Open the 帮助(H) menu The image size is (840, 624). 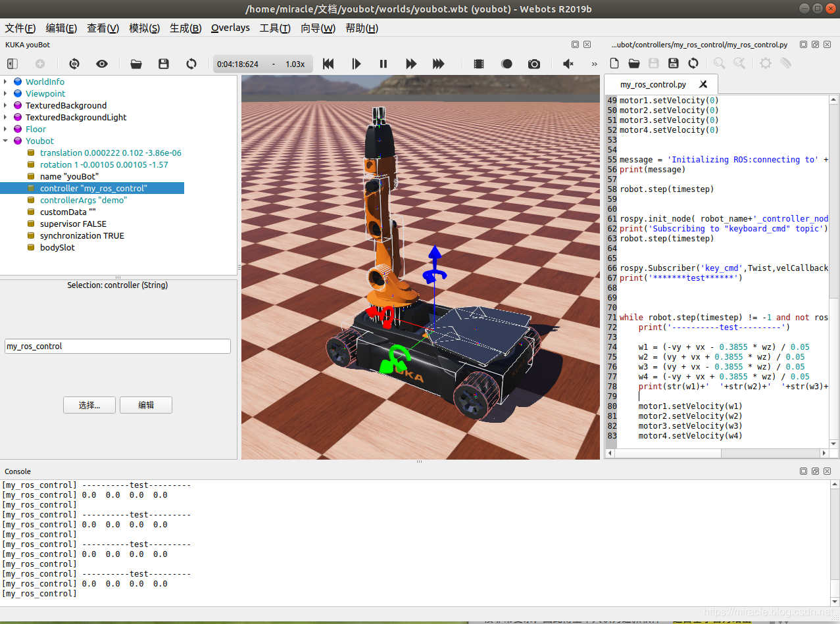coord(362,28)
